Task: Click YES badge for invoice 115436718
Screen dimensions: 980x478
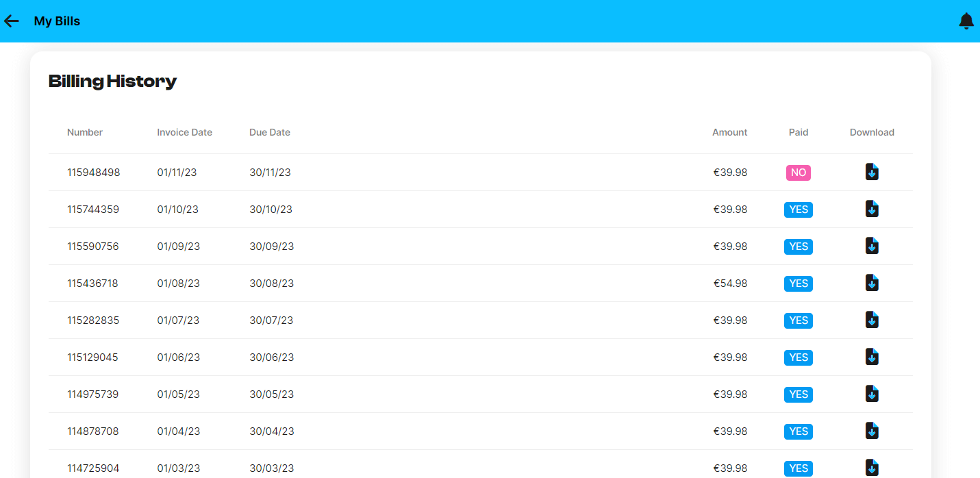Action: click(798, 284)
